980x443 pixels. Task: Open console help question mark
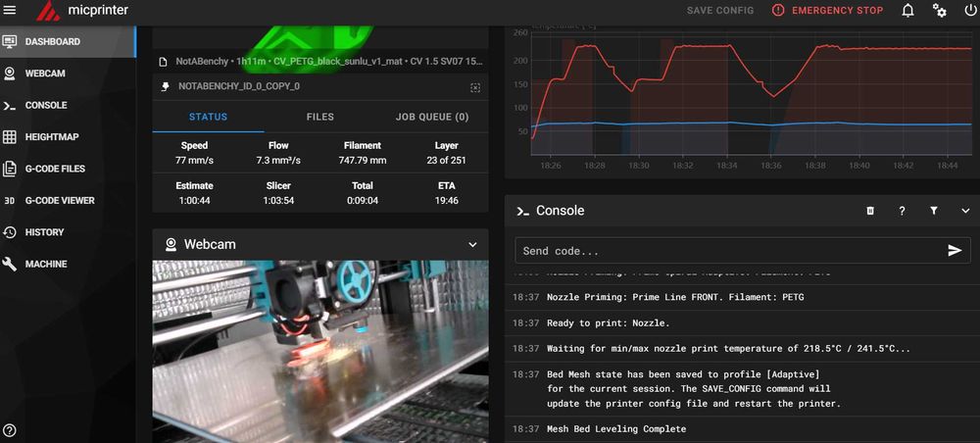click(902, 211)
